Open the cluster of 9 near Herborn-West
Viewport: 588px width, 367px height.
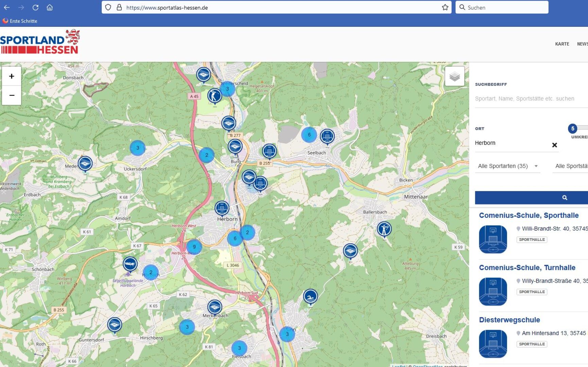[194, 247]
